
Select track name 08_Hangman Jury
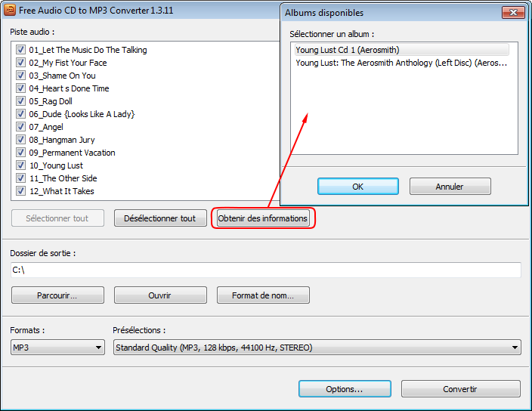point(62,140)
